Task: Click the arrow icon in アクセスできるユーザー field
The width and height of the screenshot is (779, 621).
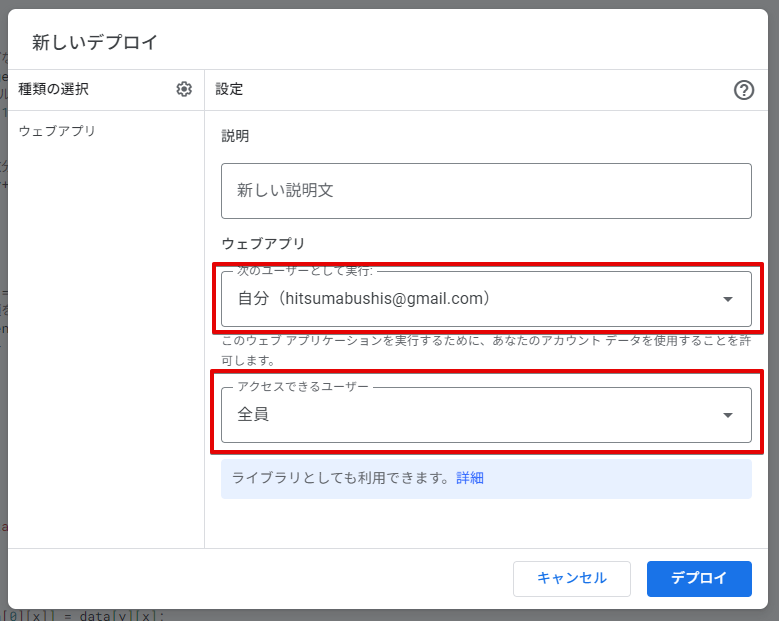Action: (728, 415)
